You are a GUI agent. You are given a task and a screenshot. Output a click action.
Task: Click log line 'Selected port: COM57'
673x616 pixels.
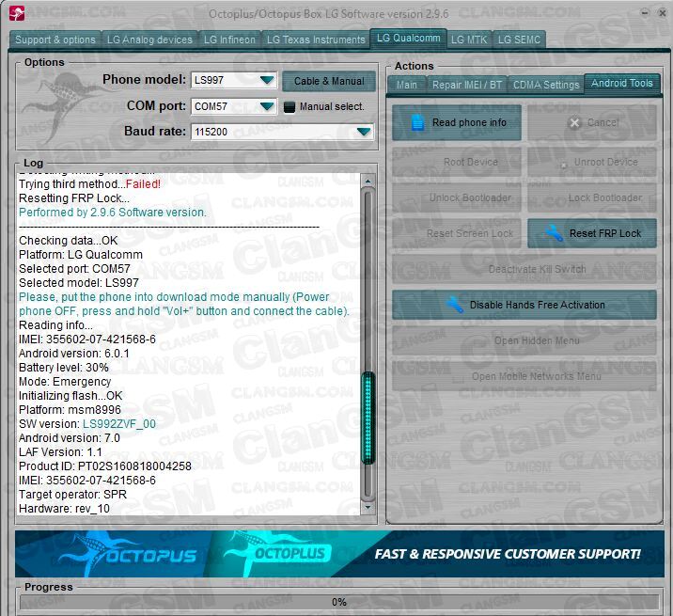[74, 269]
